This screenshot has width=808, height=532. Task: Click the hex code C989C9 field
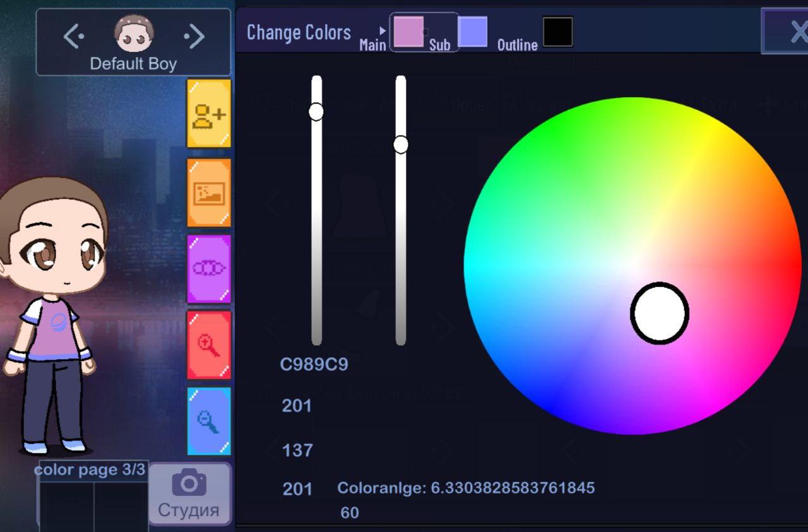[x=314, y=365]
